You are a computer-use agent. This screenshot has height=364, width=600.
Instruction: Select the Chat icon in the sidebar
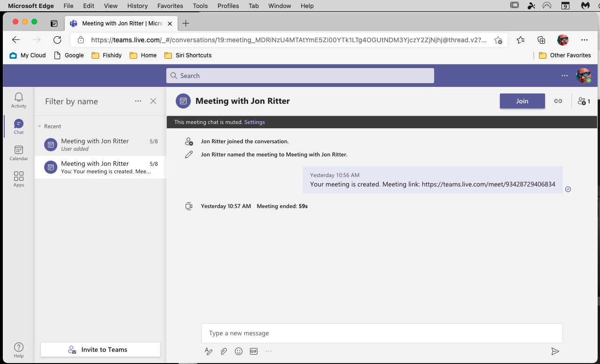tap(19, 127)
